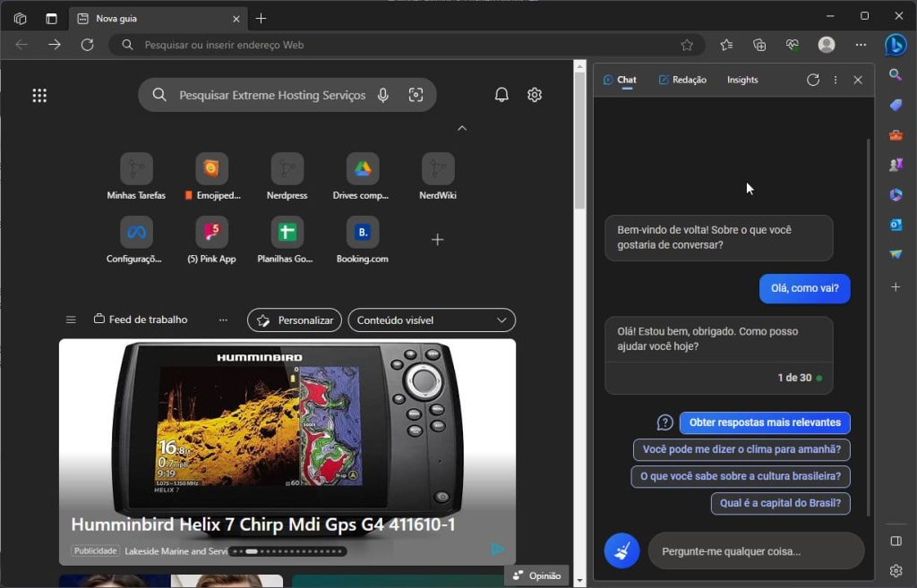Open a new tab with plus button

(x=261, y=19)
